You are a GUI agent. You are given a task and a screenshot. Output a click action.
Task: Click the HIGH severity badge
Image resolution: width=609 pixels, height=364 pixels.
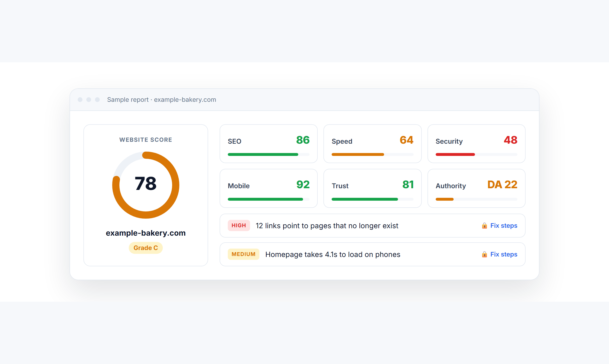point(239,225)
